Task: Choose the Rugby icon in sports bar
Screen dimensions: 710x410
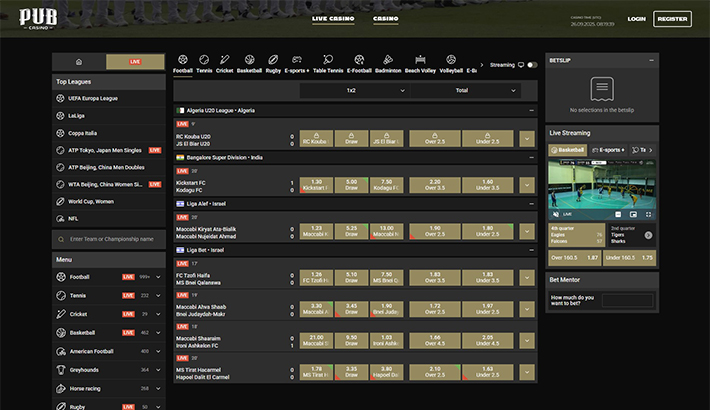Action: coord(272,64)
